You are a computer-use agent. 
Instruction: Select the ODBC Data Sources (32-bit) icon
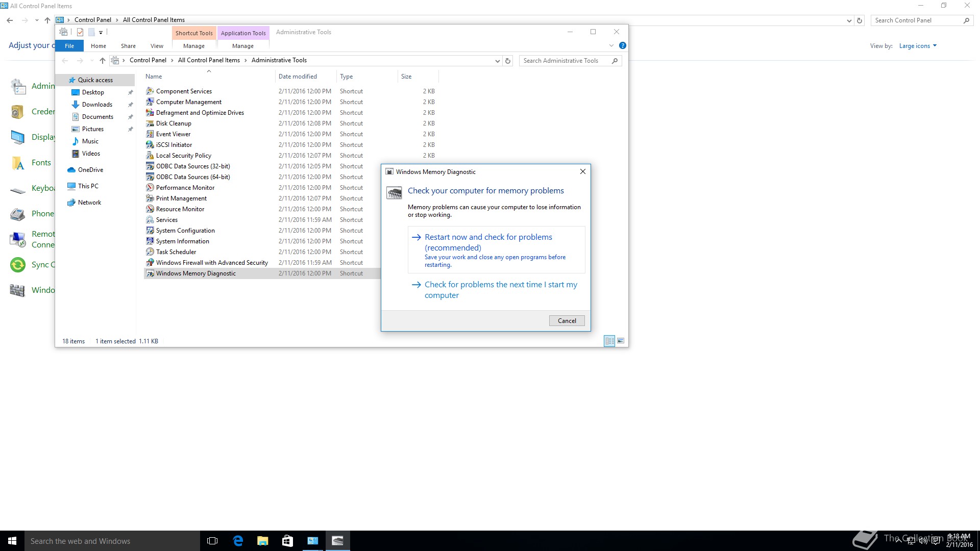point(150,166)
